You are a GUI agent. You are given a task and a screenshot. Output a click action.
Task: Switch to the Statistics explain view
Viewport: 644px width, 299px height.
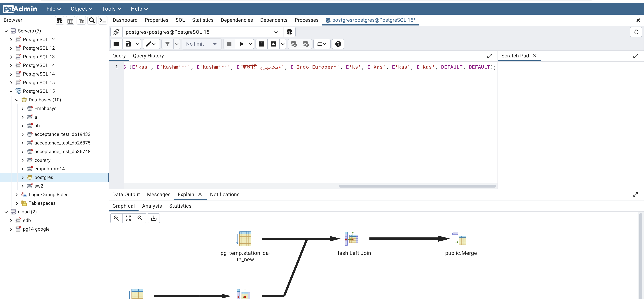click(180, 206)
